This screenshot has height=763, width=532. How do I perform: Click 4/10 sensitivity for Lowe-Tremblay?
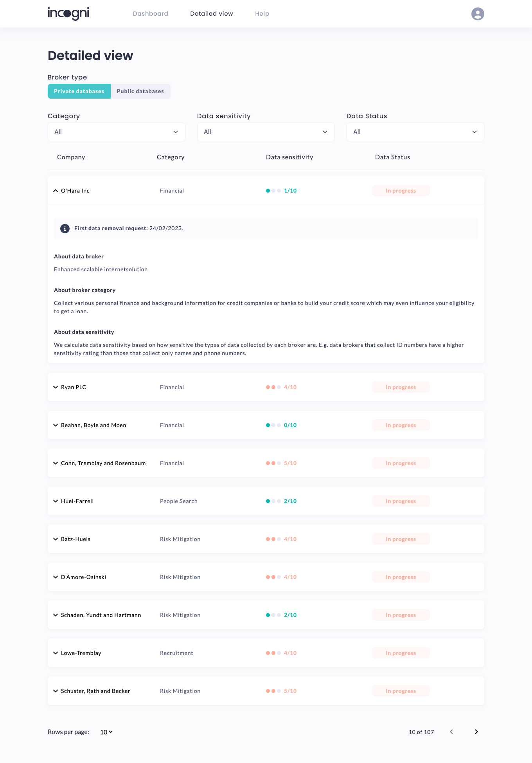pos(281,653)
